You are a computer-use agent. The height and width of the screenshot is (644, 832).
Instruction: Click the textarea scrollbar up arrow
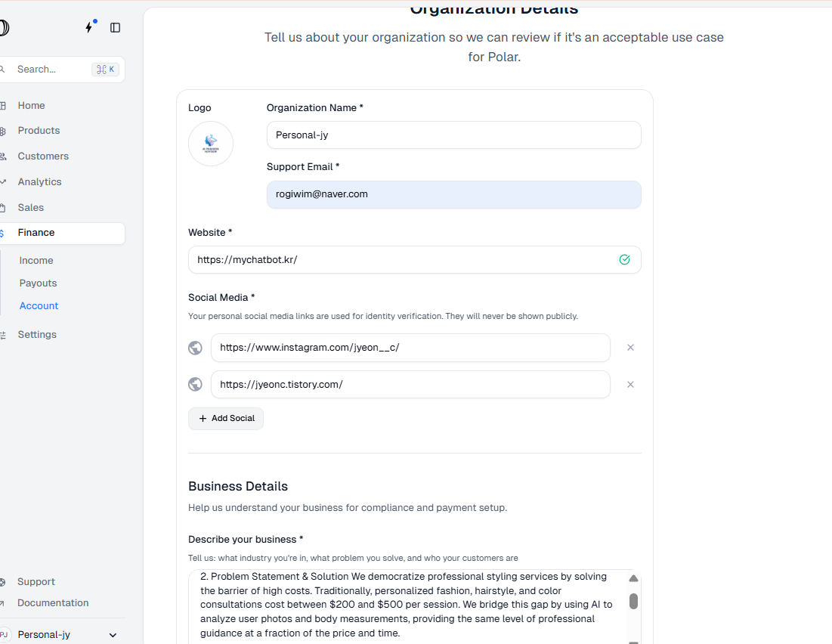[633, 578]
